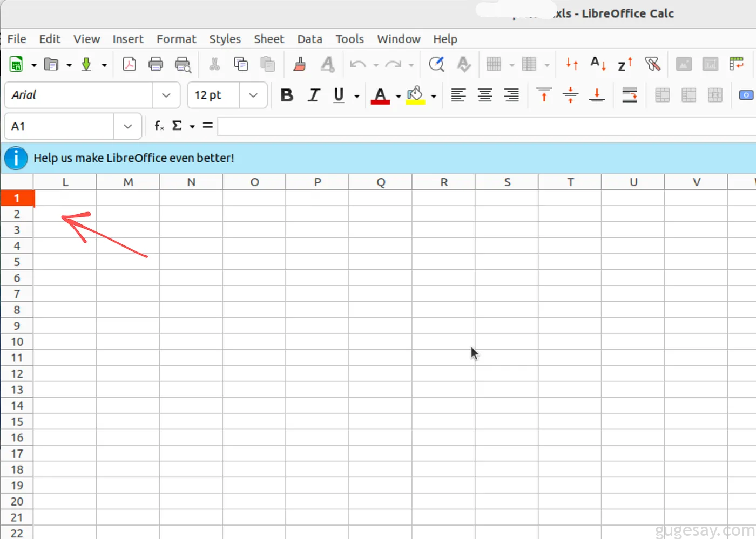Open the Styles menu
This screenshot has width=756, height=539.
[x=225, y=39]
